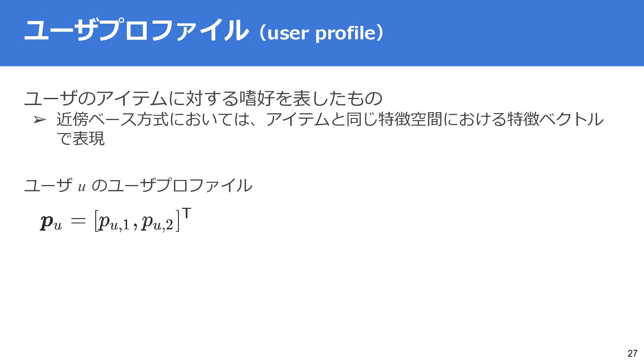This screenshot has height=362, width=644.
Task: Click the bold p_u on the formula's left side
Action: tap(51, 223)
